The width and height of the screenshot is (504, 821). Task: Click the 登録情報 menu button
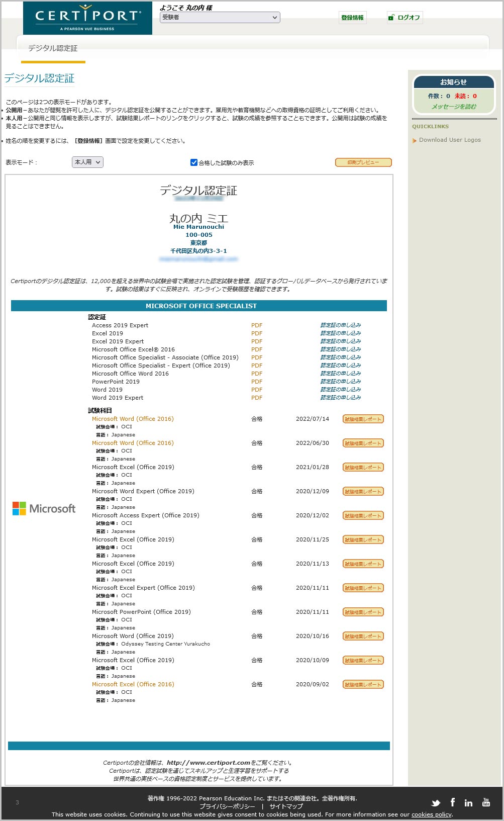pyautogui.click(x=352, y=18)
